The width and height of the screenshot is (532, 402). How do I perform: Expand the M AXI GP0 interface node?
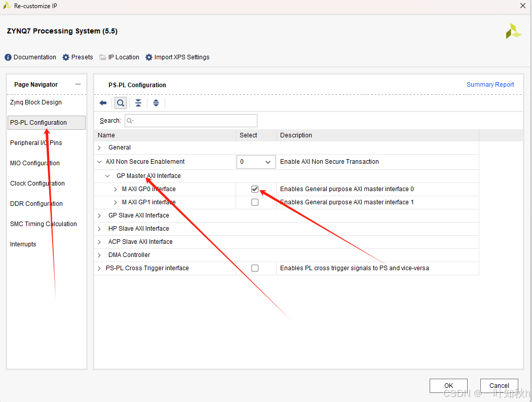116,189
